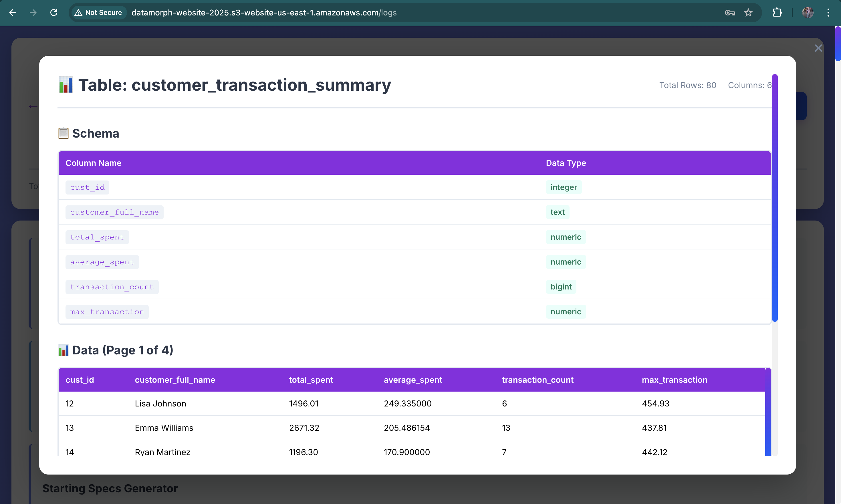The height and width of the screenshot is (504, 841).
Task: Click the total_spent data column header
Action: [311, 380]
